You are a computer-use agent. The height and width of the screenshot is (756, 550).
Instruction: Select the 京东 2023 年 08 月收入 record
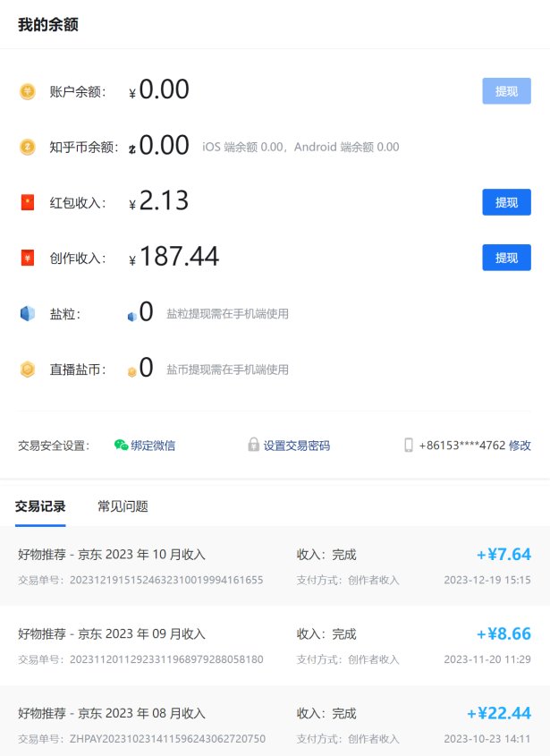tap(275, 721)
